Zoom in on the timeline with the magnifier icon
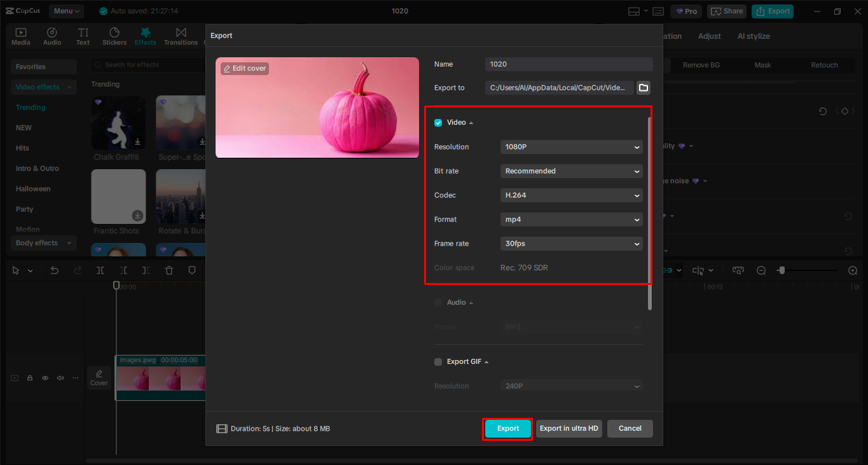 (853, 270)
